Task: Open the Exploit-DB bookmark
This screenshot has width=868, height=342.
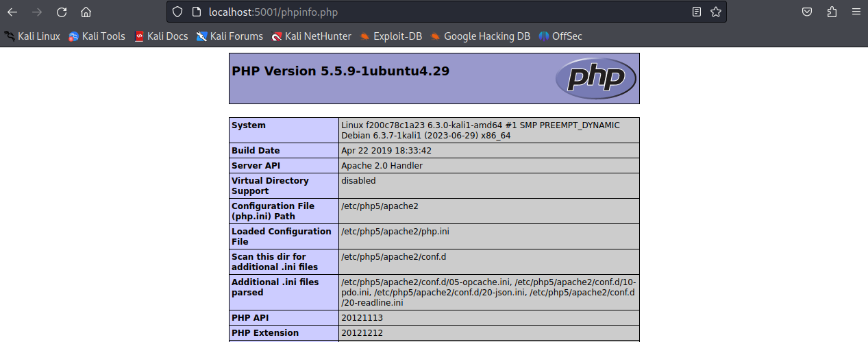Action: (390, 36)
